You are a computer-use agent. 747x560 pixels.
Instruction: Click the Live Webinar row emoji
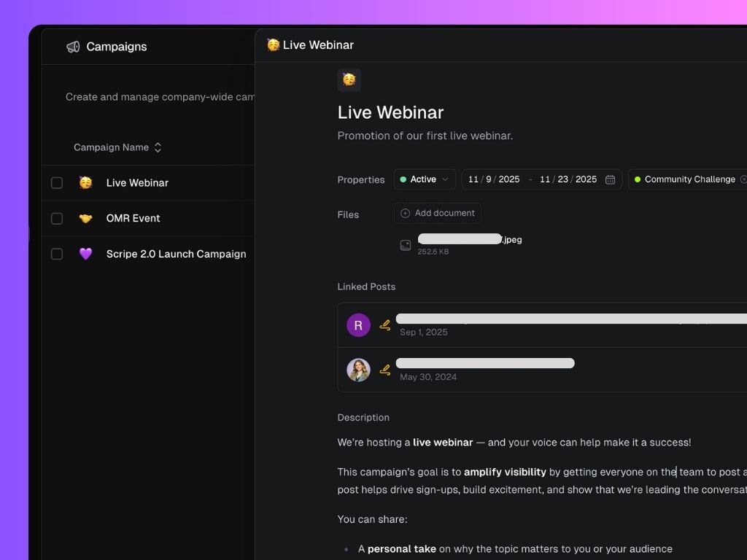(x=86, y=182)
